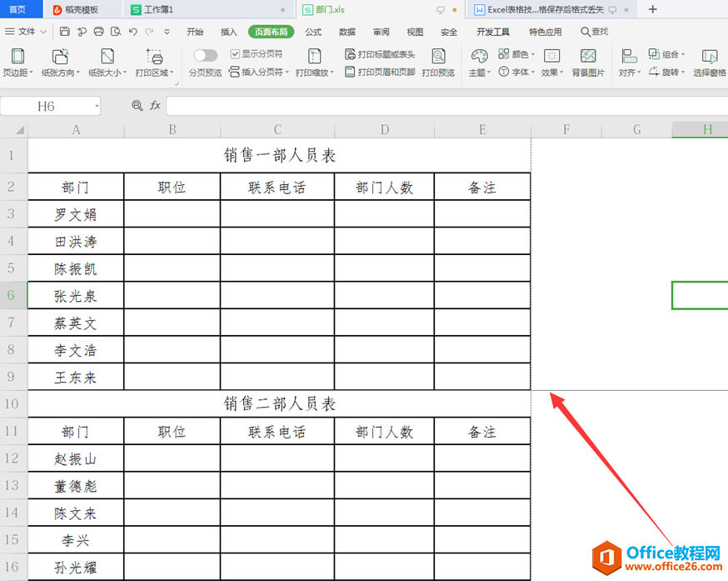Image resolution: width=728 pixels, height=581 pixels.
Task: Open the fonts (字体) theme tool
Action: click(x=516, y=72)
